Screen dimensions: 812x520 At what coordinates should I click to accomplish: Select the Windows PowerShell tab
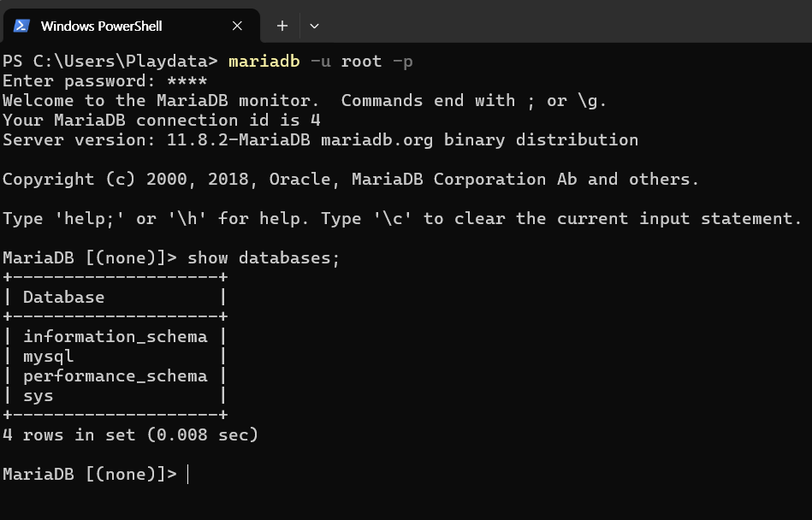132,26
